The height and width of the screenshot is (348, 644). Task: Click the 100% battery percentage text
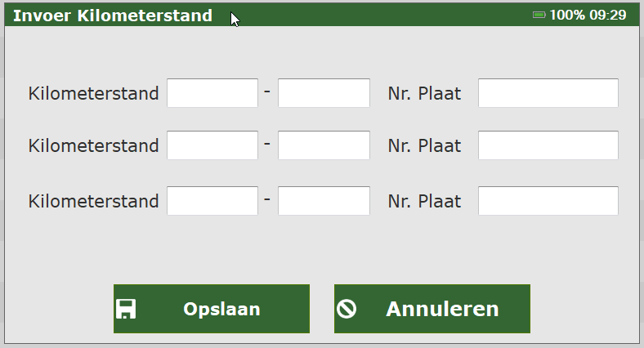[567, 16]
